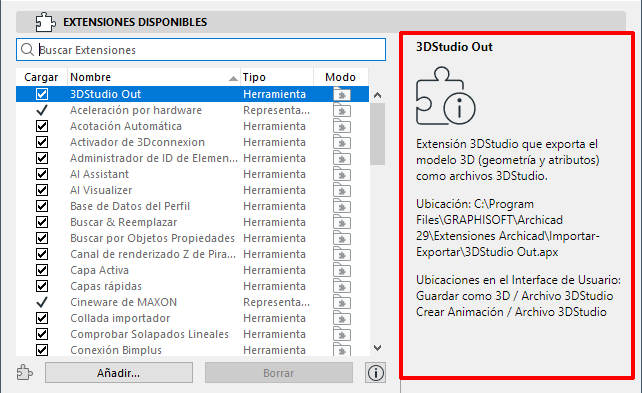
Task: Click the Borrar button
Action: point(279,373)
